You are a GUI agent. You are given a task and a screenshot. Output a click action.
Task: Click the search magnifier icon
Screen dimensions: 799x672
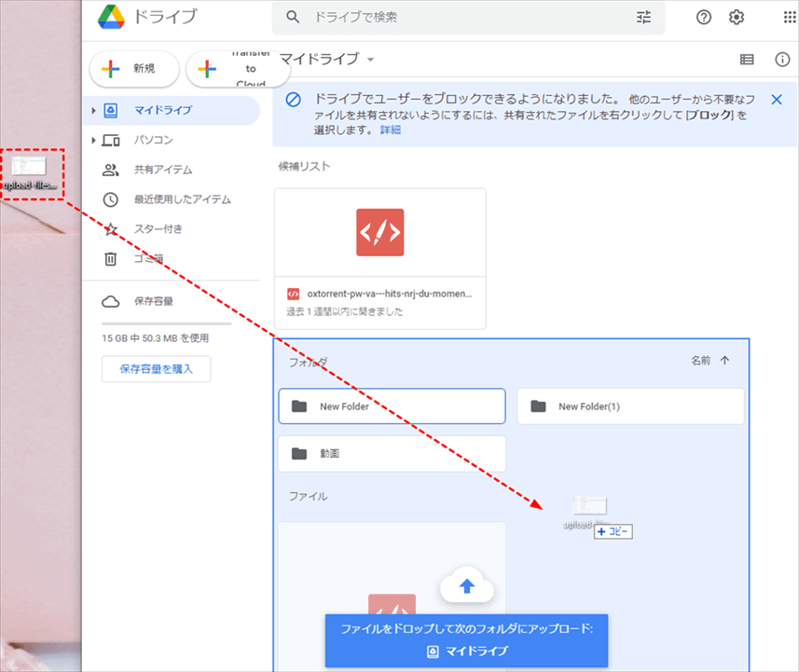pyautogui.click(x=293, y=17)
